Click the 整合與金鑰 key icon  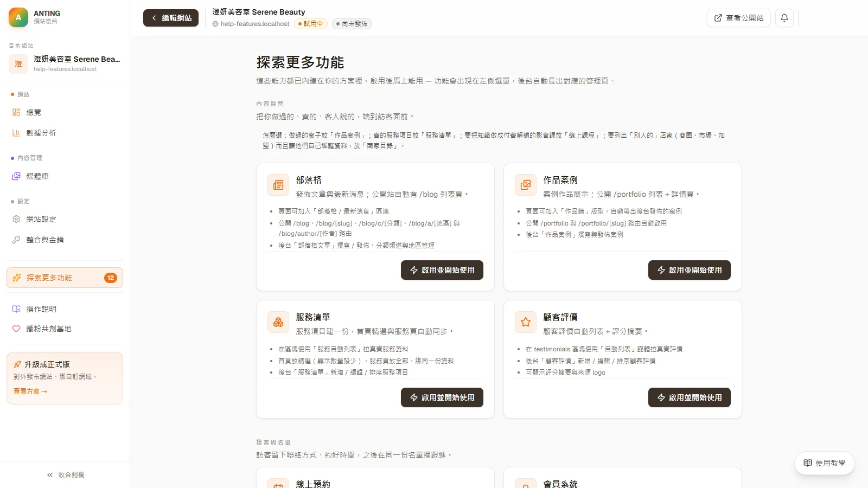click(16, 240)
